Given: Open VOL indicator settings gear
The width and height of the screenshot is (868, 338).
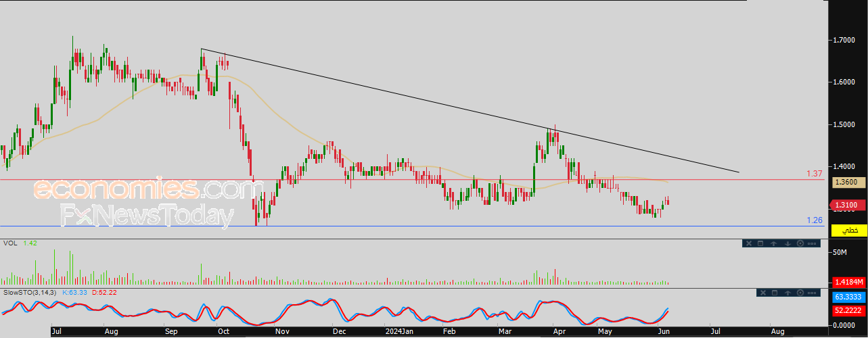Looking at the screenshot, I should point(800,243).
